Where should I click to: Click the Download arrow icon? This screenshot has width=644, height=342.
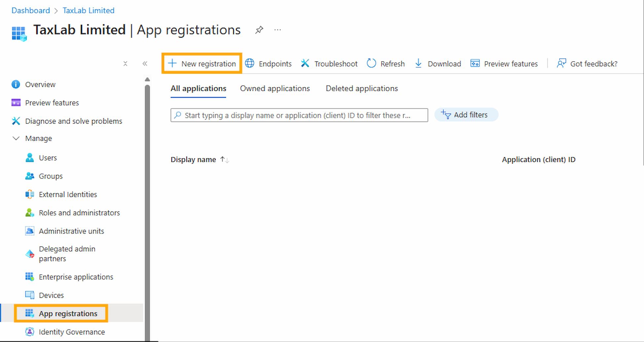tap(418, 63)
